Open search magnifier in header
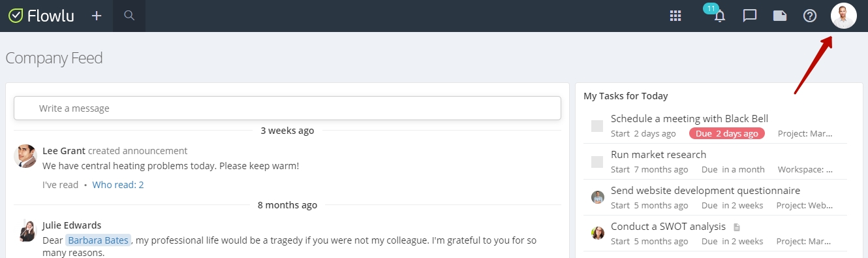 click(x=129, y=16)
